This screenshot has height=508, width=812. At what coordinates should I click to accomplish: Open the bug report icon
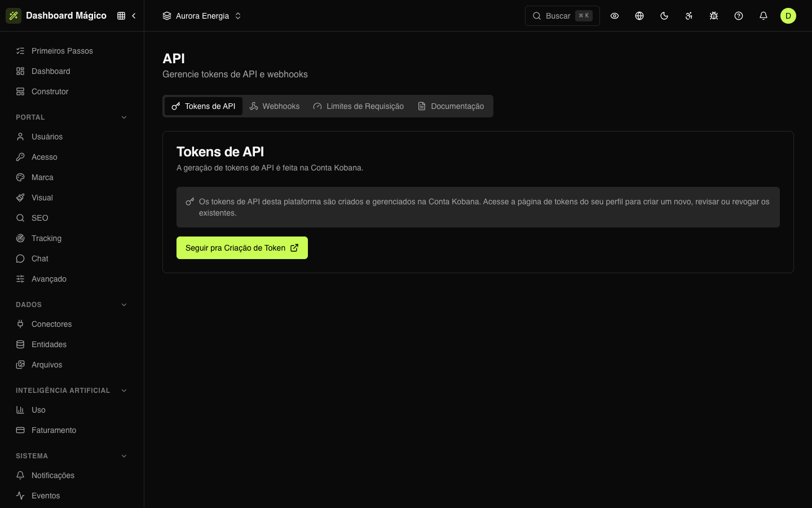(x=714, y=16)
